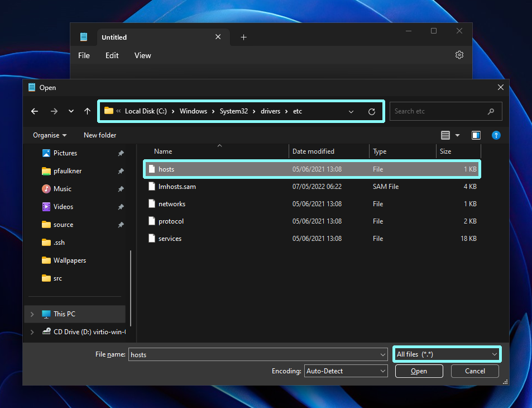The image size is (532, 408).
Task: Select the services file
Action: (x=312, y=239)
